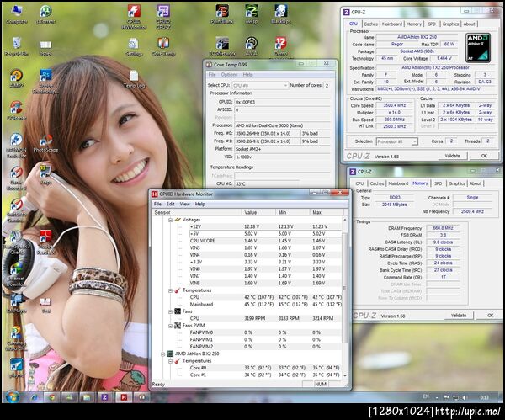Collapse Voltages node in HWMonitor

coord(170,220)
